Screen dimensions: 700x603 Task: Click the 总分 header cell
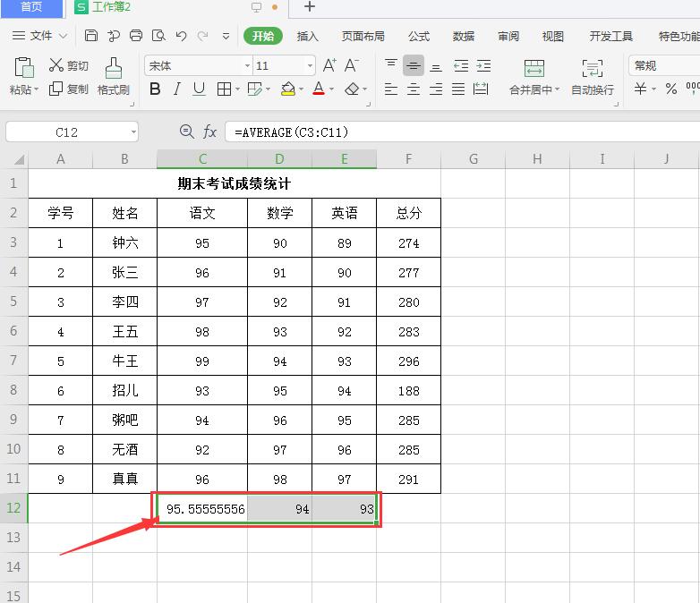[x=408, y=213]
